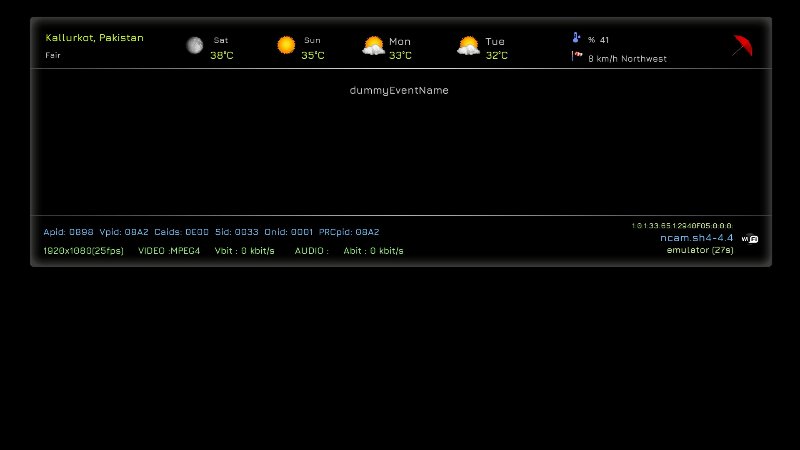Click the Mon day label
The image size is (800, 450).
(399, 42)
